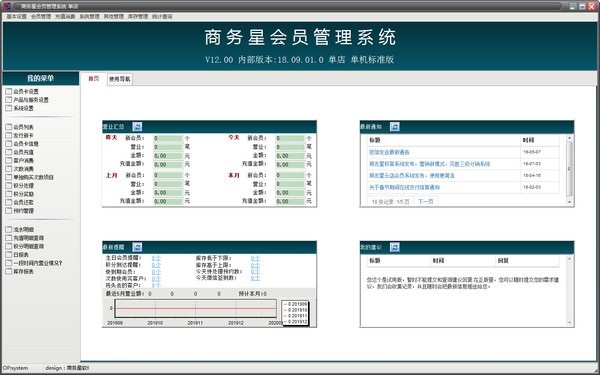The image size is (600, 375).
Task: Open 次数消费 in the sidebar
Action: tap(20, 169)
